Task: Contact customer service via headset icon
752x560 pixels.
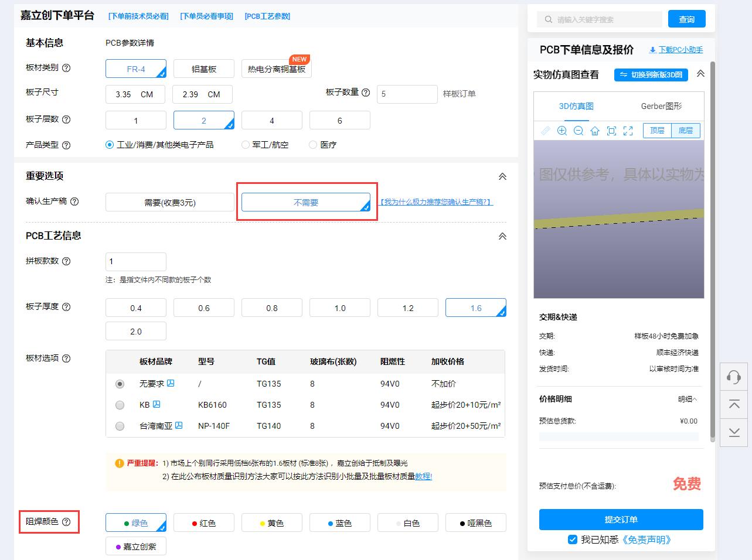Action: (x=734, y=377)
